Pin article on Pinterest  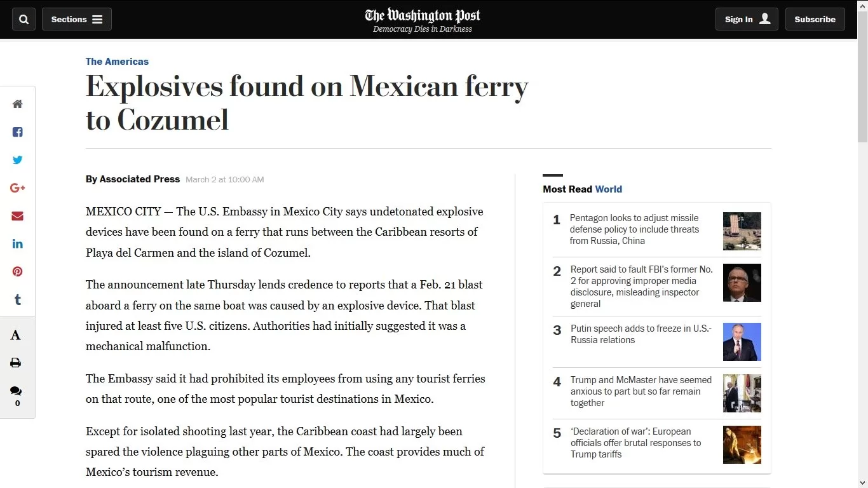(17, 271)
